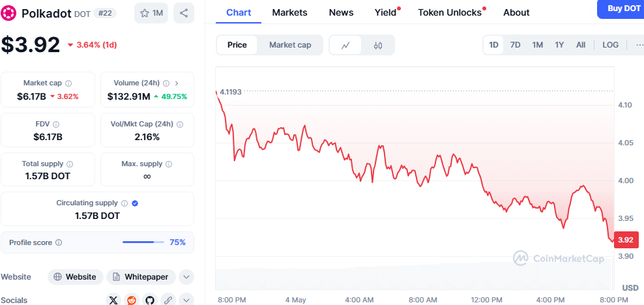Click the info icon beside Profile score
This screenshot has height=305, width=644.
coord(59,242)
